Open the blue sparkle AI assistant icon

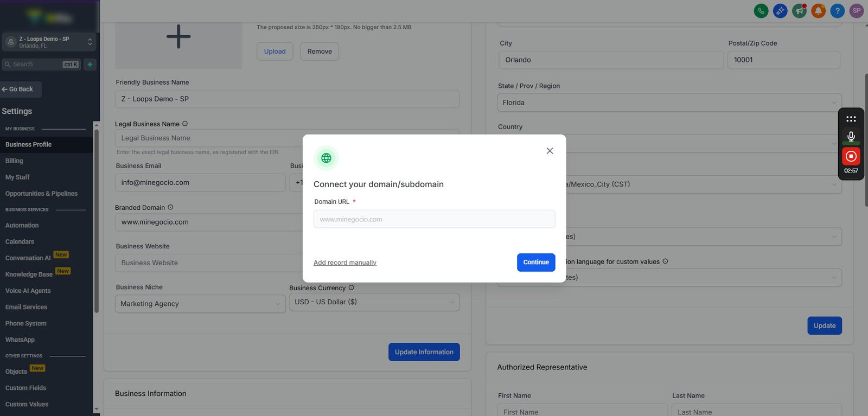click(x=780, y=11)
